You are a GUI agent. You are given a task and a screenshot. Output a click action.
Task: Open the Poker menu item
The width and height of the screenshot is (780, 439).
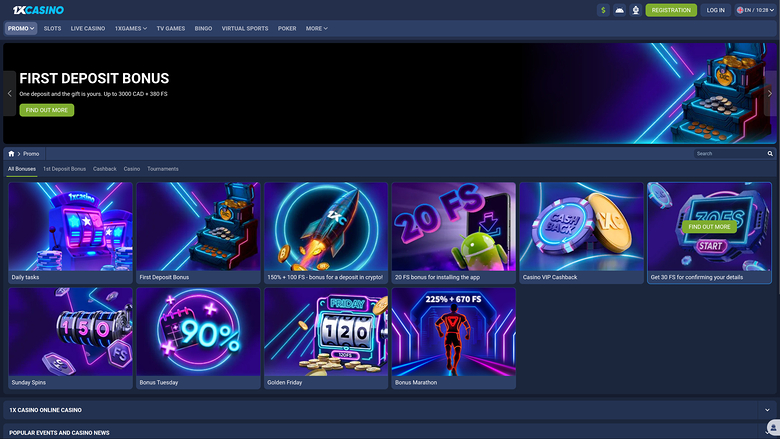click(287, 28)
